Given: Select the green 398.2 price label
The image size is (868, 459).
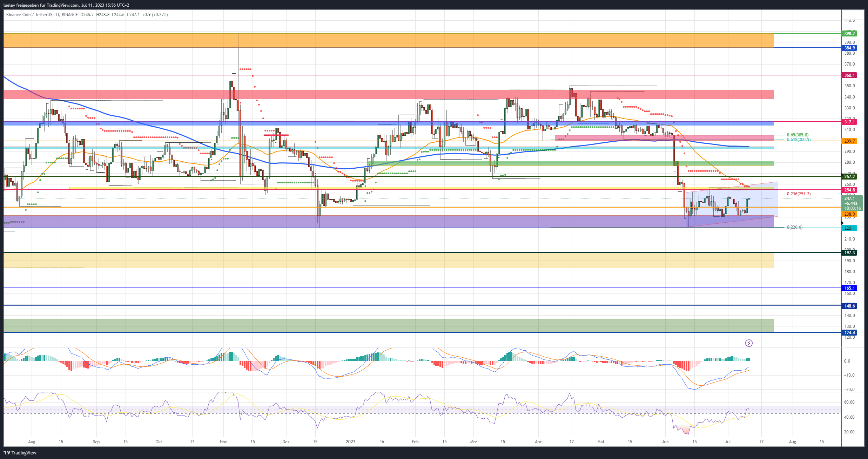Looking at the screenshot, I should point(849,34).
